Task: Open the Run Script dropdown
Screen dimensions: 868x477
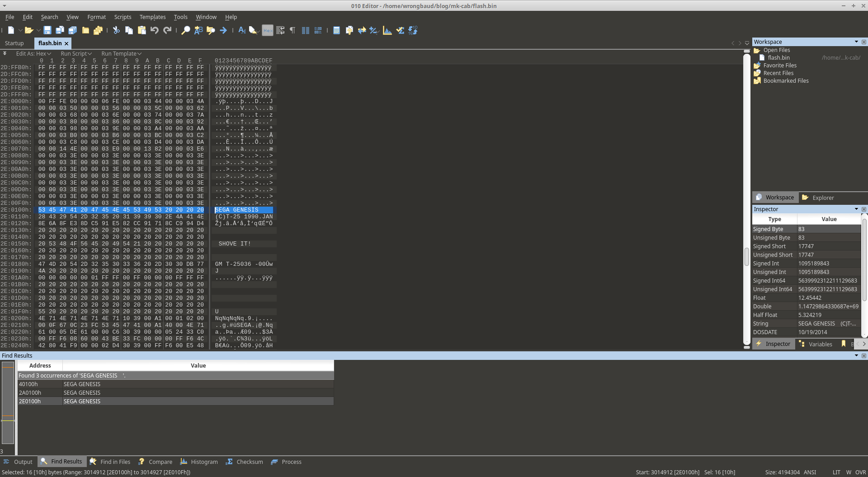Action: click(x=76, y=53)
